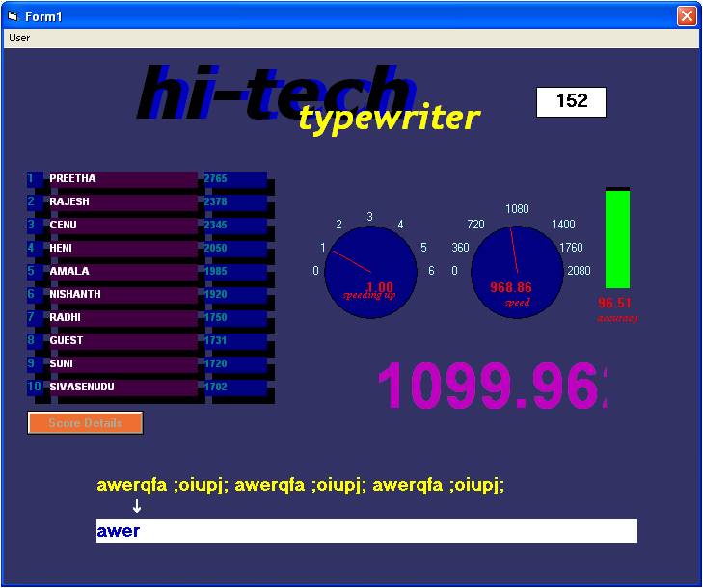703x588 pixels.
Task: Click the large magenta score 1099.96
Action: tap(492, 386)
